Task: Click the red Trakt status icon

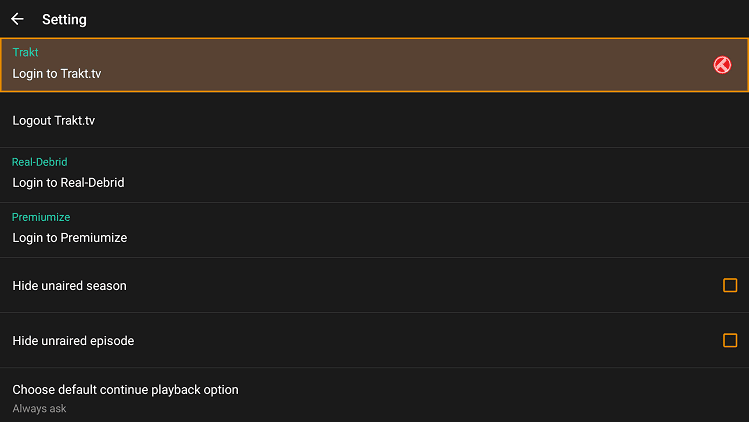Action: [x=722, y=65]
